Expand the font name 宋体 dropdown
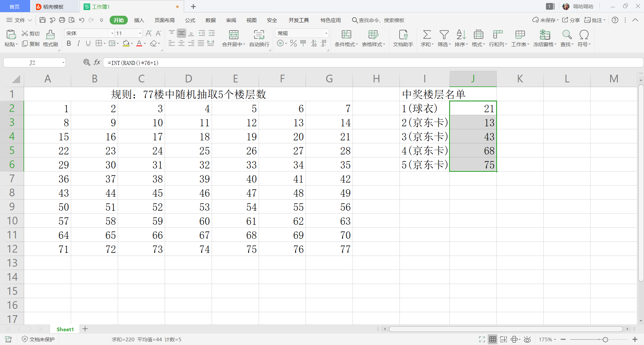The width and height of the screenshot is (644, 345). 112,33
